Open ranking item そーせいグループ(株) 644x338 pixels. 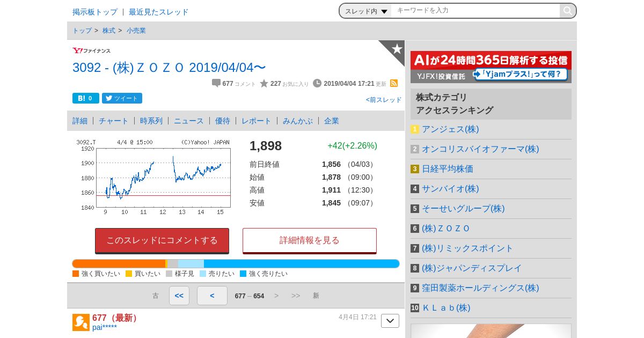tap(463, 209)
